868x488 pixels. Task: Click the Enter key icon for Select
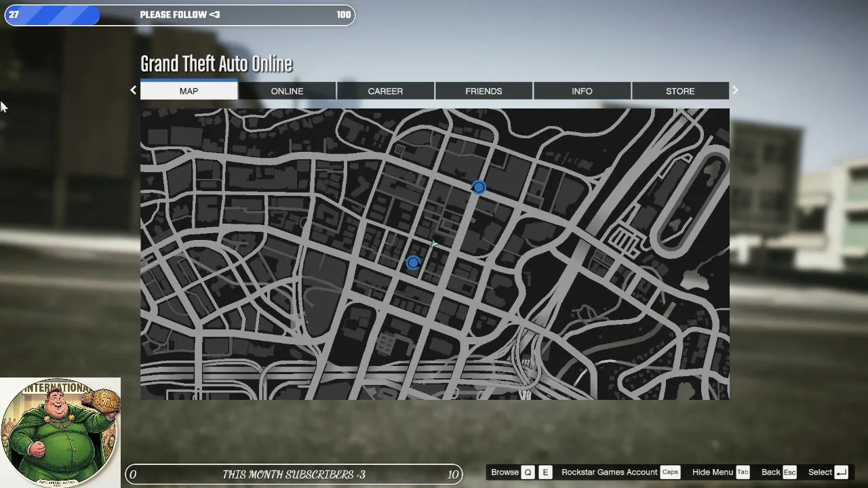pos(841,472)
